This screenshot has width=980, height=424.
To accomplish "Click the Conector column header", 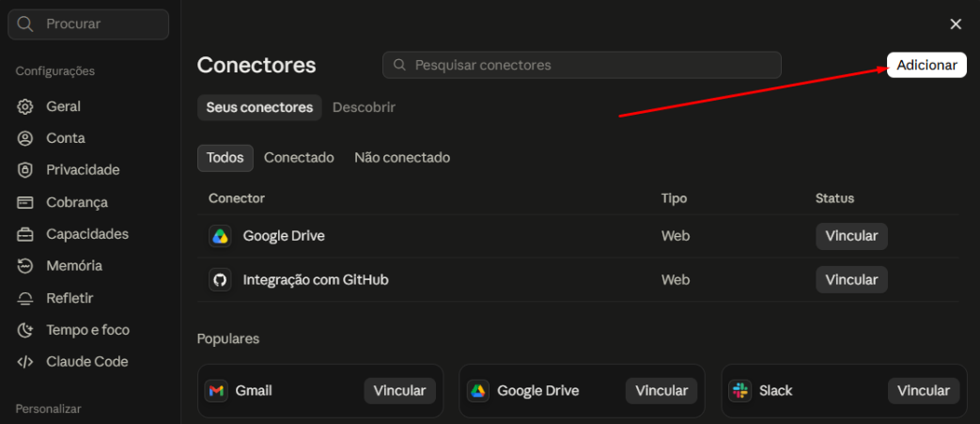I will [236, 198].
